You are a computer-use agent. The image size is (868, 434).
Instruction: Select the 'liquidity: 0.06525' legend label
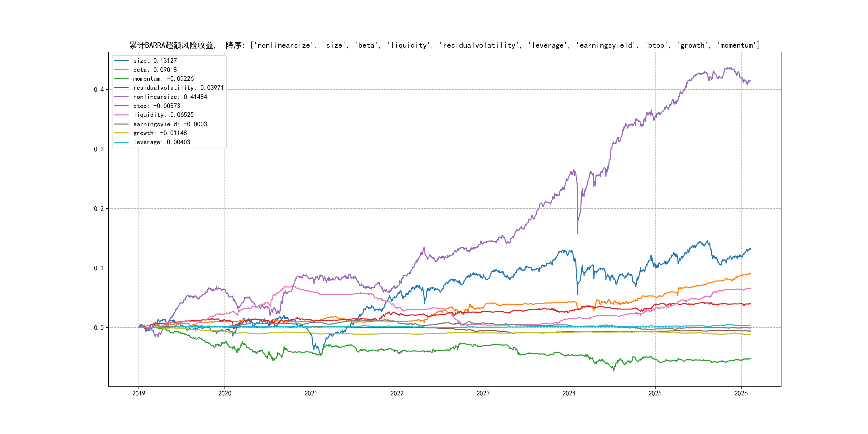point(163,115)
